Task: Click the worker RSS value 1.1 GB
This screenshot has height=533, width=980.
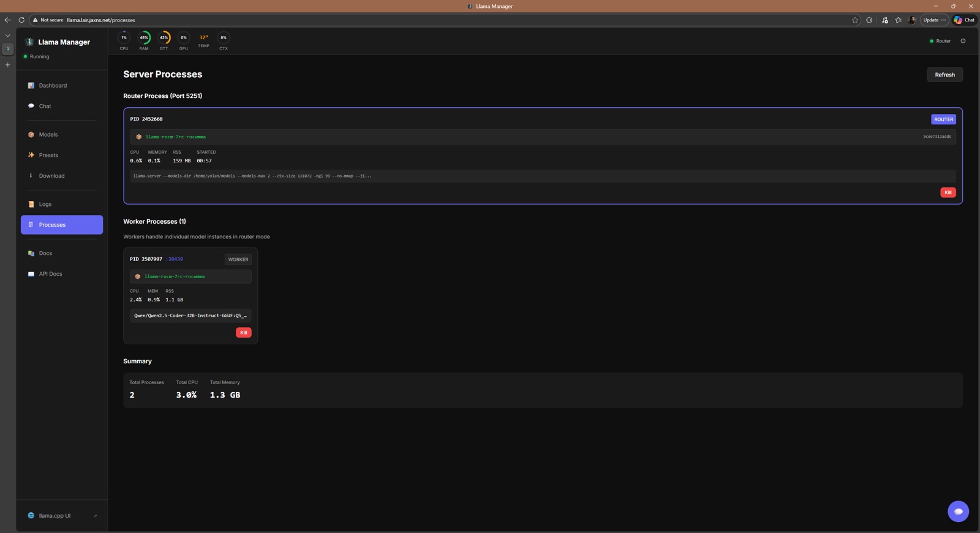Action: point(175,300)
